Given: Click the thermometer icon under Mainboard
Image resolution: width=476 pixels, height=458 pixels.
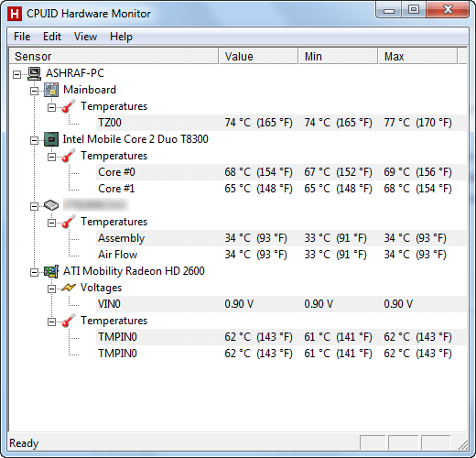Looking at the screenshot, I should point(69,106).
